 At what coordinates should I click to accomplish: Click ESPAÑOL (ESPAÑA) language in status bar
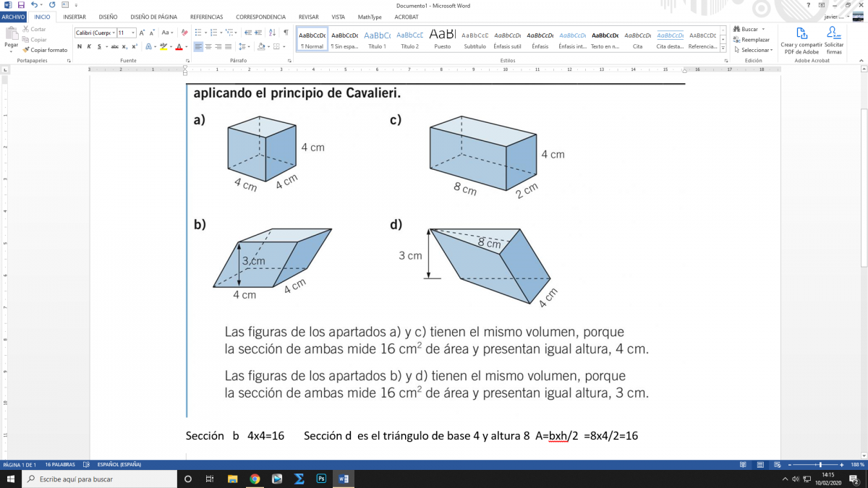(119, 464)
